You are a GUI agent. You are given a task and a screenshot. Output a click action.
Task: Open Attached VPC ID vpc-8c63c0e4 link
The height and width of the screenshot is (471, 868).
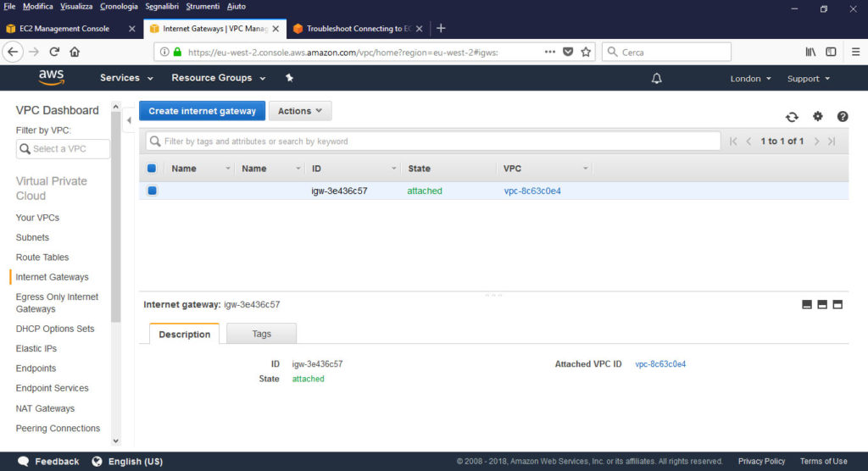(x=660, y=364)
